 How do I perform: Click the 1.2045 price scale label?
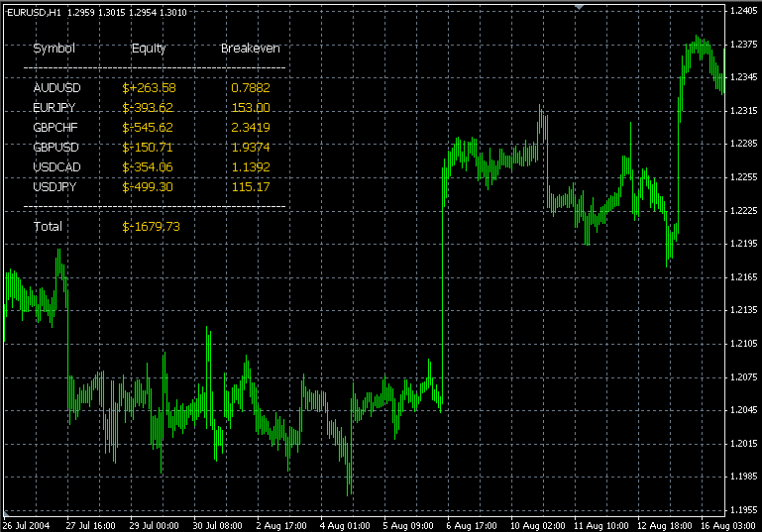(x=744, y=410)
